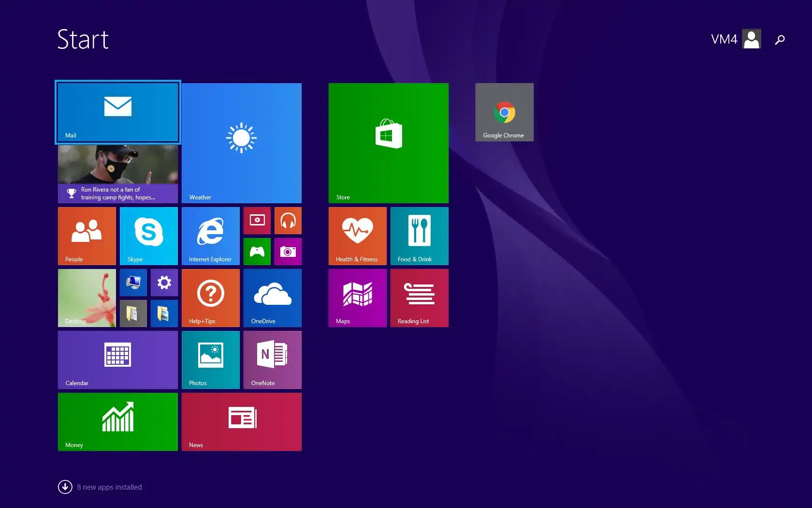Open the Food & Drink tile

pos(420,236)
